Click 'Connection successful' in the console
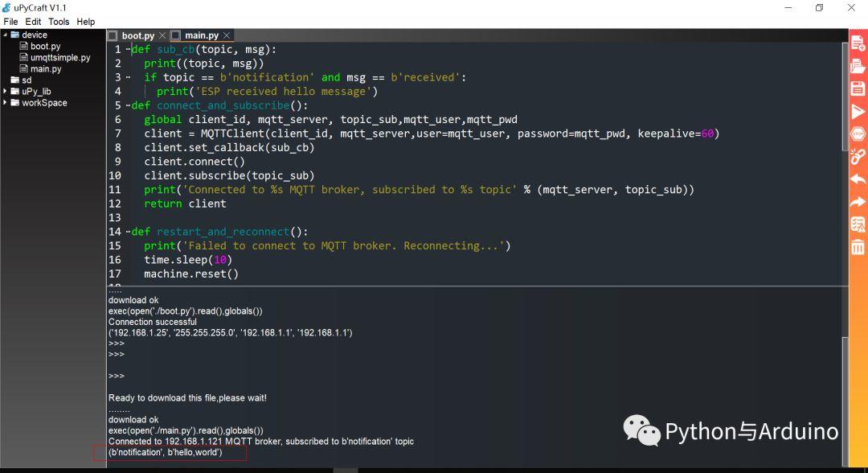The image size is (868, 473). (x=152, y=322)
